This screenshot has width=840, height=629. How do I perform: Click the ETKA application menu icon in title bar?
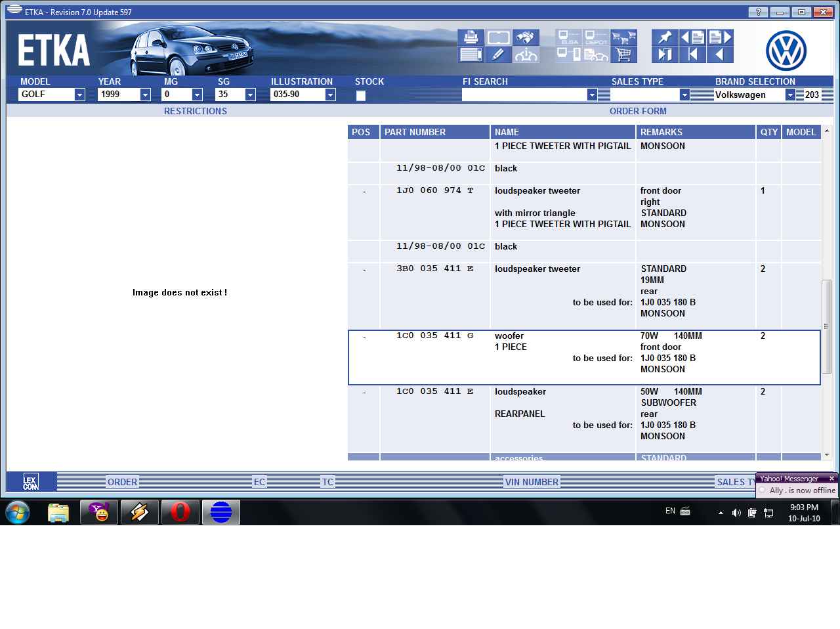click(14, 10)
